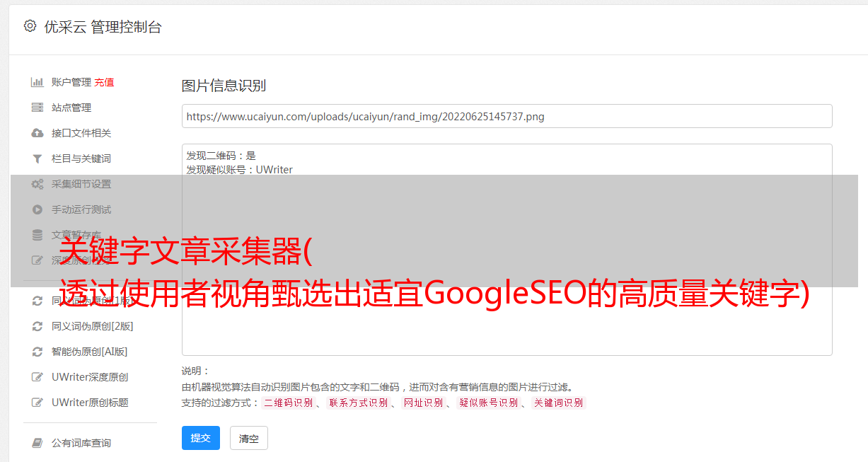This screenshot has height=462, width=868.
Task: Click the 采集细节设置 gears icon
Action: [37, 184]
